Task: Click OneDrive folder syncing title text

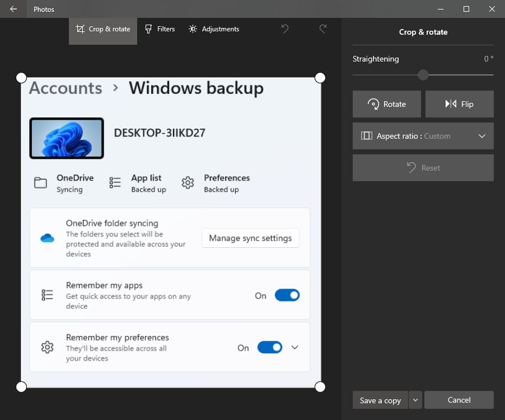Action: 112,223
